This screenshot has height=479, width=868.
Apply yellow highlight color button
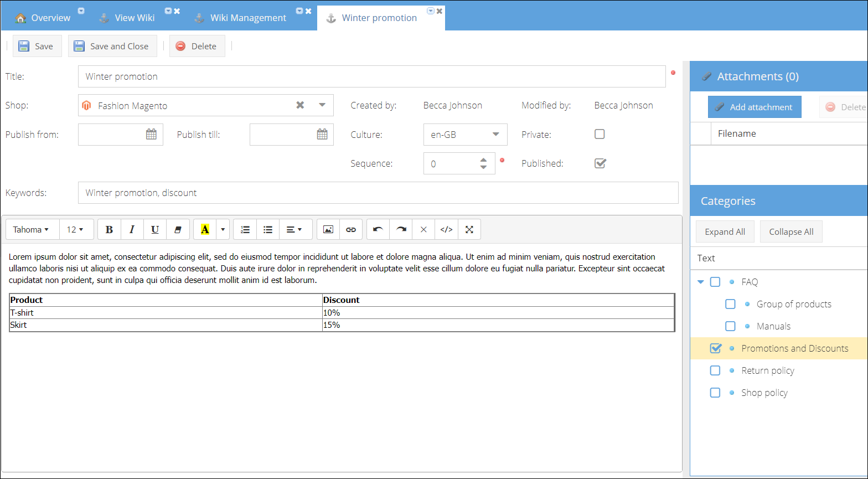tap(205, 229)
